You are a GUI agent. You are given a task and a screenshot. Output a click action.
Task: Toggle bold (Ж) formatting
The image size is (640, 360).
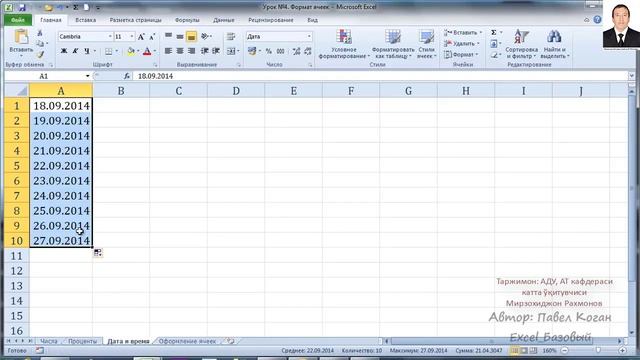(x=64, y=51)
